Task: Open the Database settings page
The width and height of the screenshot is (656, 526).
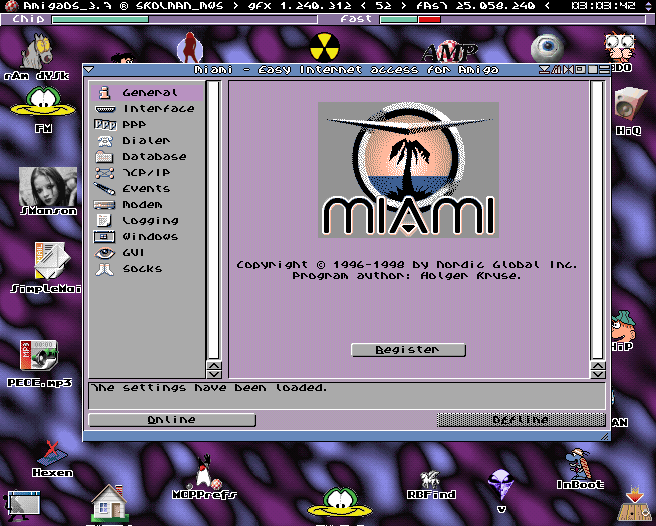Action: (147, 157)
